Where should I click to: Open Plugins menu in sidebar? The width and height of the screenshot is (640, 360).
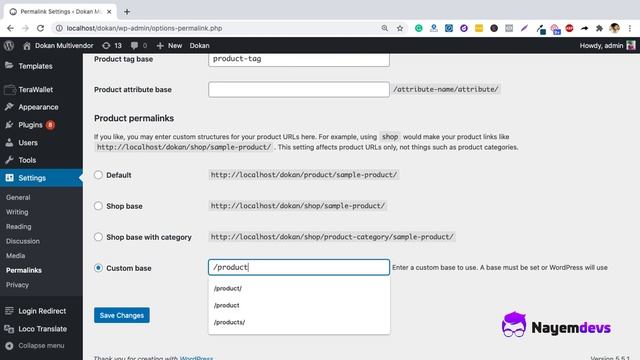(x=30, y=125)
